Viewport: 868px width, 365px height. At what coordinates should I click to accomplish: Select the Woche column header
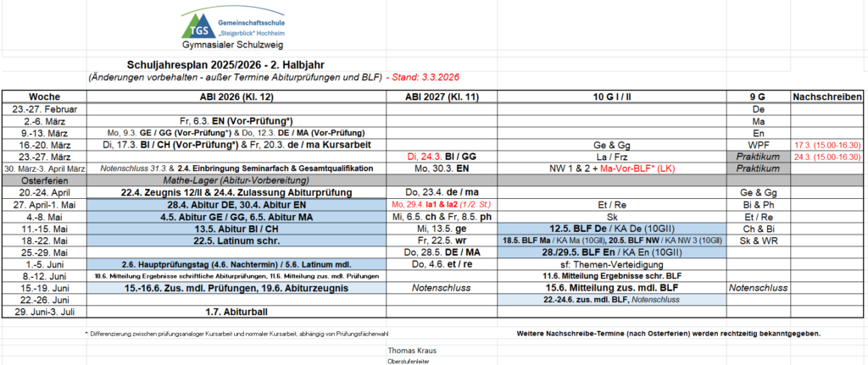(x=44, y=97)
